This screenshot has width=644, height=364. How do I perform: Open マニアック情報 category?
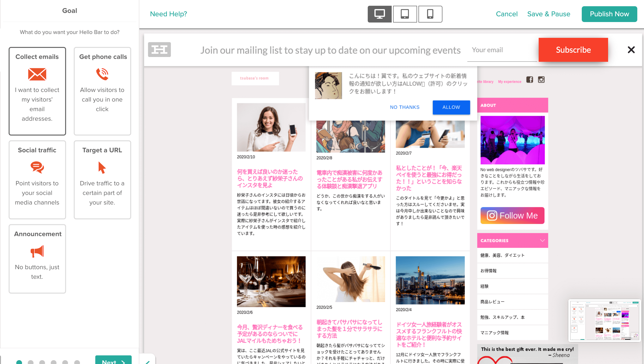coord(513,333)
